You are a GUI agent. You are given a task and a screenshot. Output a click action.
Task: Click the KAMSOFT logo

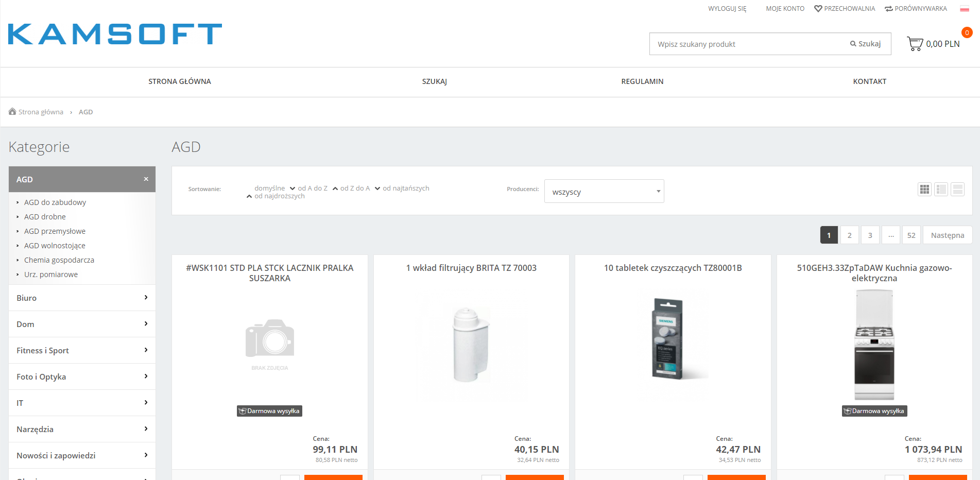115,34
